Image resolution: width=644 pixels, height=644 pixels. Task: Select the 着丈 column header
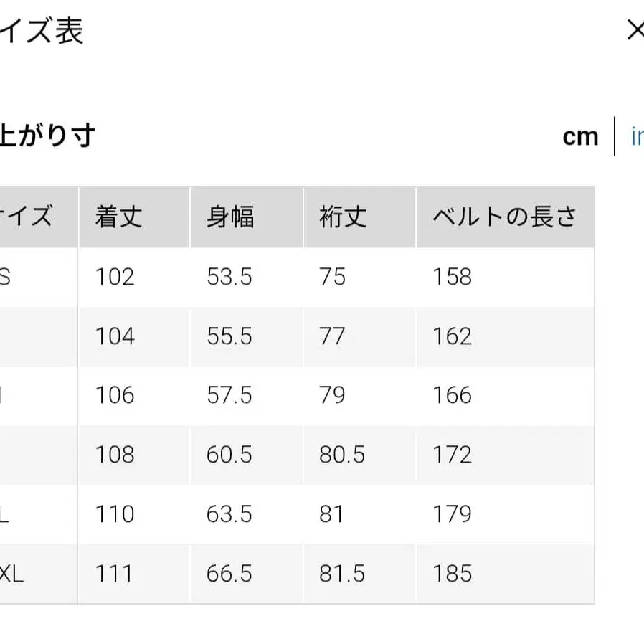pos(119,217)
